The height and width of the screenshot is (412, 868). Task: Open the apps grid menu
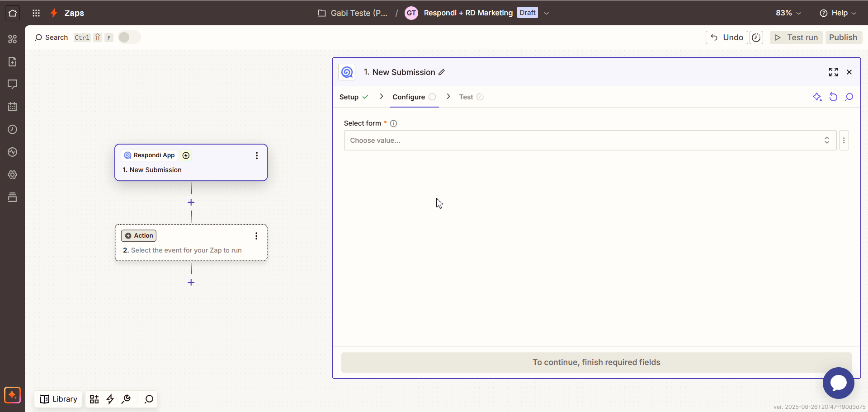tap(36, 13)
